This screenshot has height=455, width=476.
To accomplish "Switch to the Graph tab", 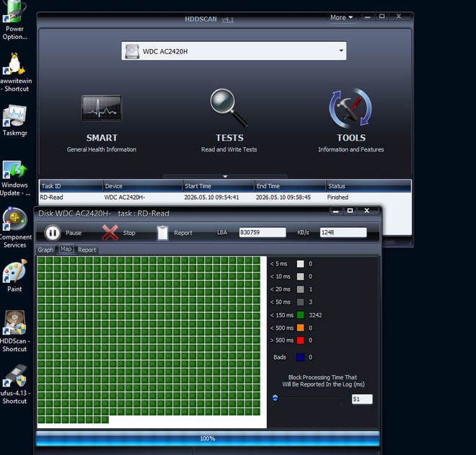I will [x=45, y=249].
